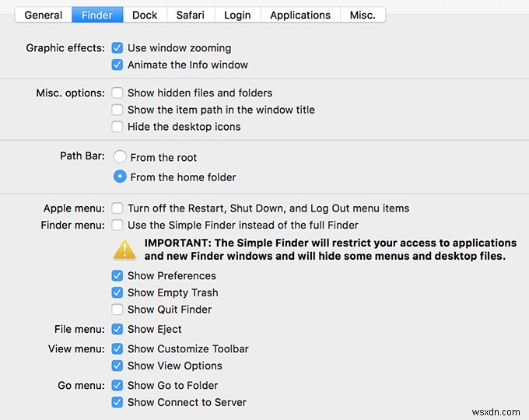This screenshot has width=529, height=420.
Task: Open the Applications tab
Action: tap(300, 15)
